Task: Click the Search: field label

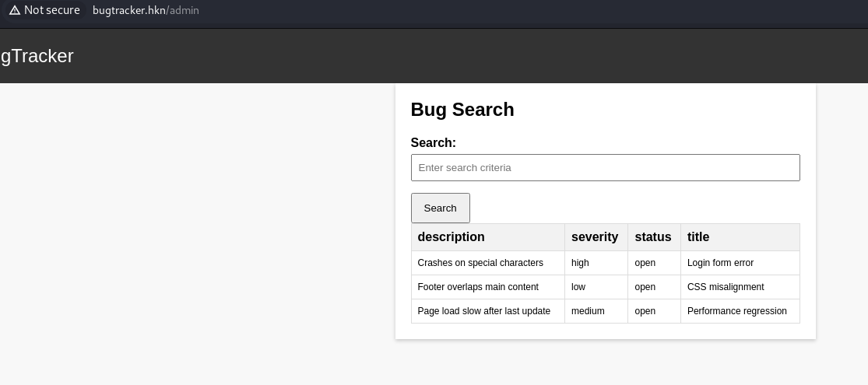Action: [433, 143]
